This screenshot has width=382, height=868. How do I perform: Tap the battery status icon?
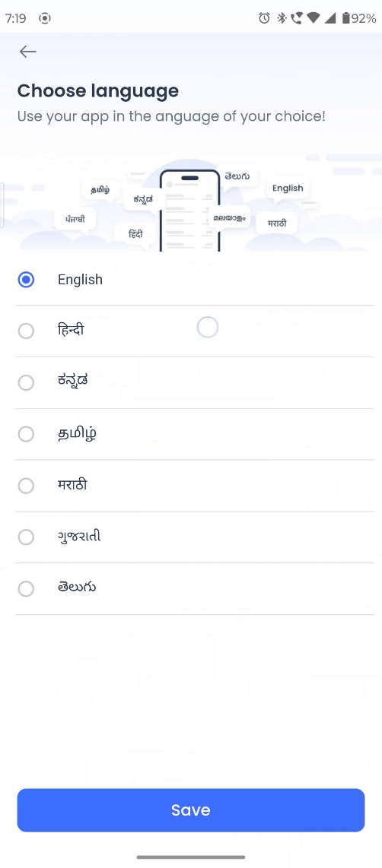[346, 18]
